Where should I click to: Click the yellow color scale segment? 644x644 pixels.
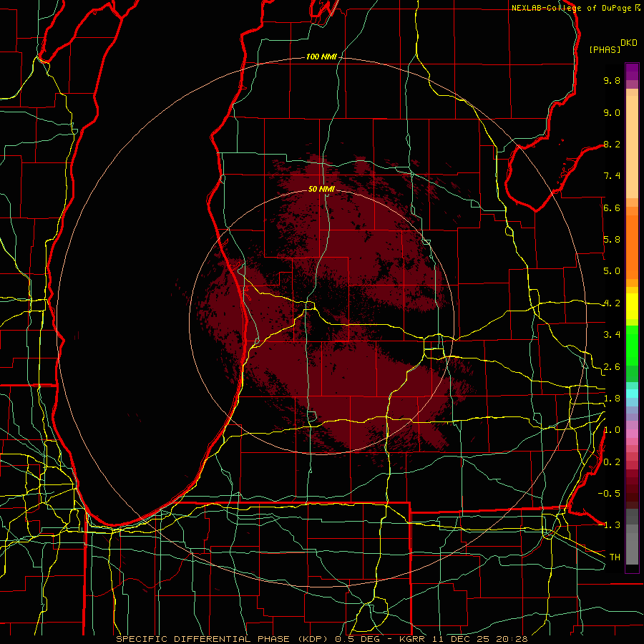coord(632,306)
